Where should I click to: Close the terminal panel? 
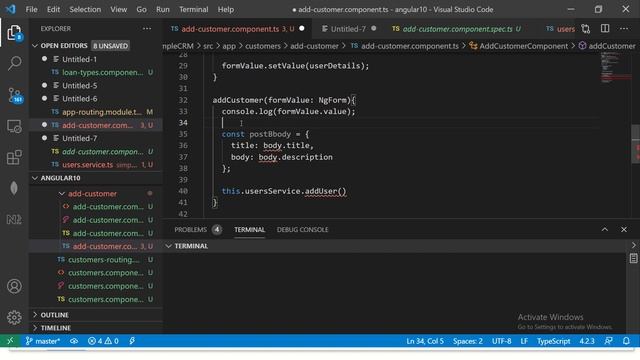(x=624, y=229)
